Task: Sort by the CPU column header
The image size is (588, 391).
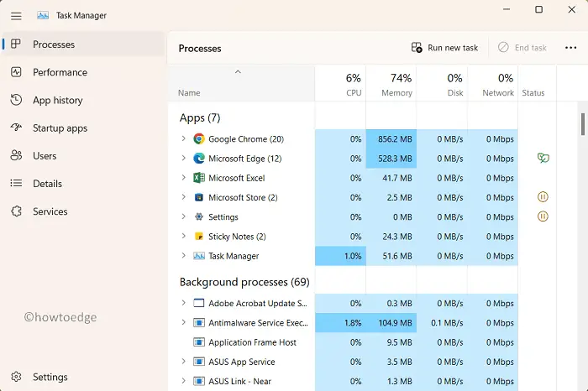Action: (x=340, y=84)
